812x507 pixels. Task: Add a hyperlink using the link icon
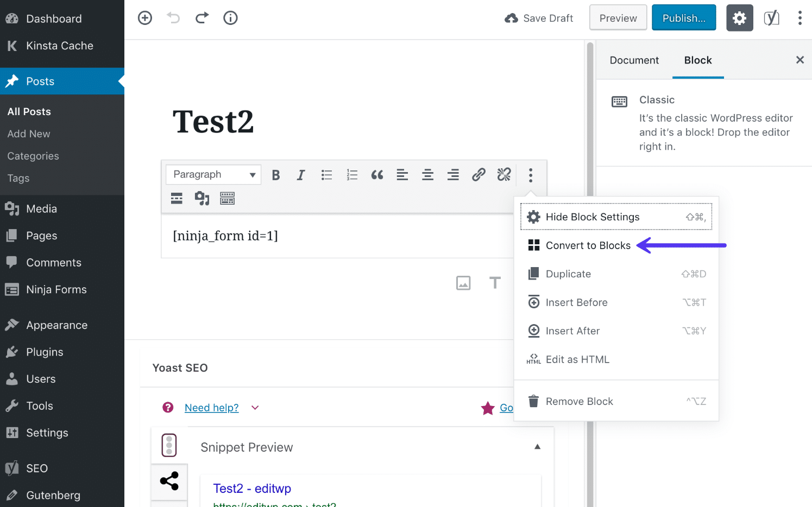click(479, 175)
